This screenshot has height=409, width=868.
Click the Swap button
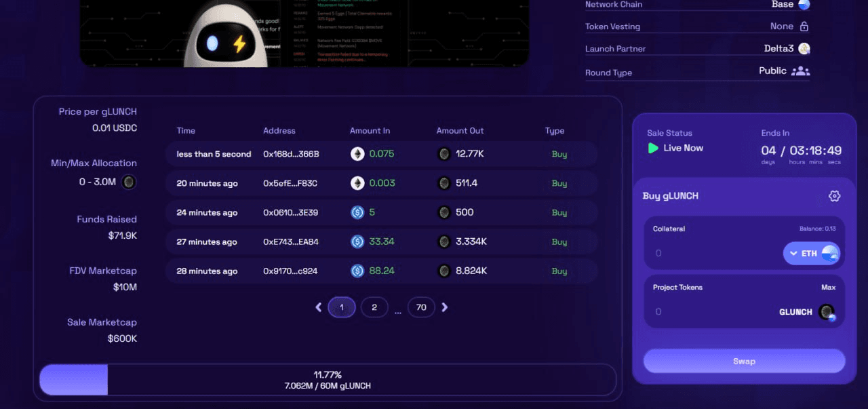744,361
